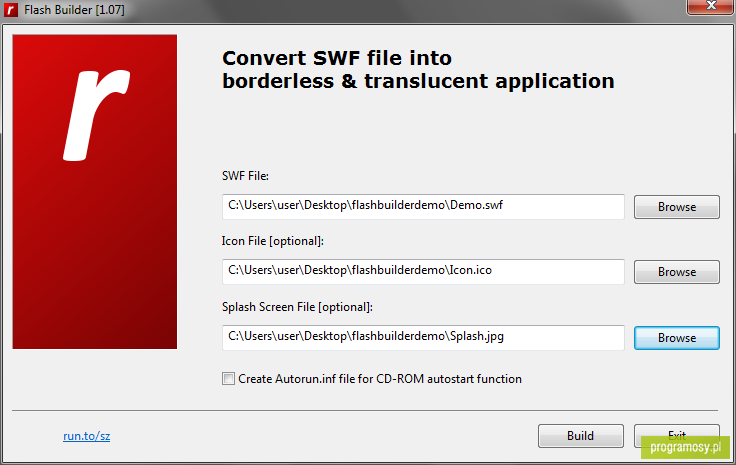Click the Splash Screen File path field
736x465 pixels.
(423, 337)
